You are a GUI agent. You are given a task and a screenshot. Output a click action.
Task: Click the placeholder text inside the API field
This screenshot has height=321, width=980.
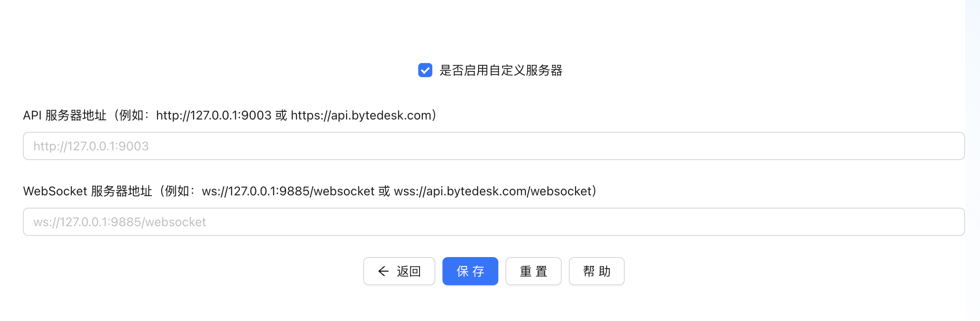[91, 146]
